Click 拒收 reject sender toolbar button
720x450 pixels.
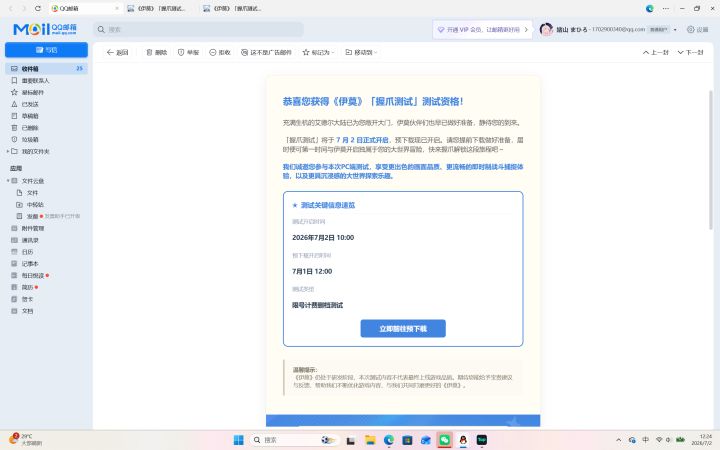(x=220, y=52)
